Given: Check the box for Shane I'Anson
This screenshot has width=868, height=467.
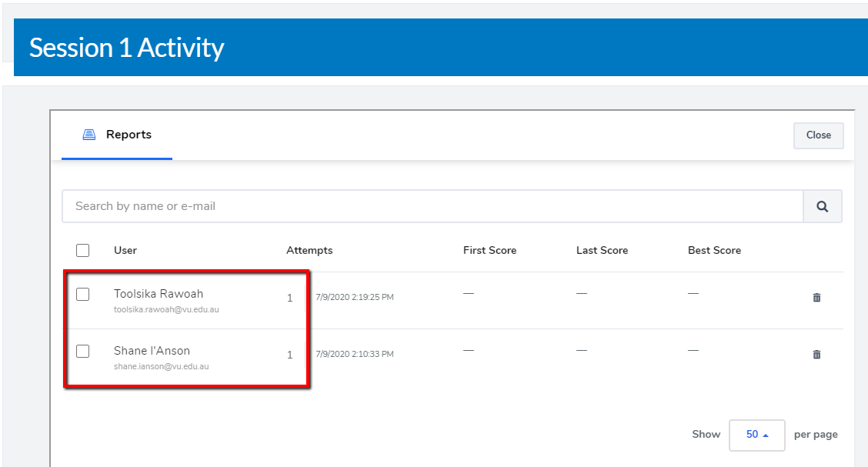Looking at the screenshot, I should 82,352.
